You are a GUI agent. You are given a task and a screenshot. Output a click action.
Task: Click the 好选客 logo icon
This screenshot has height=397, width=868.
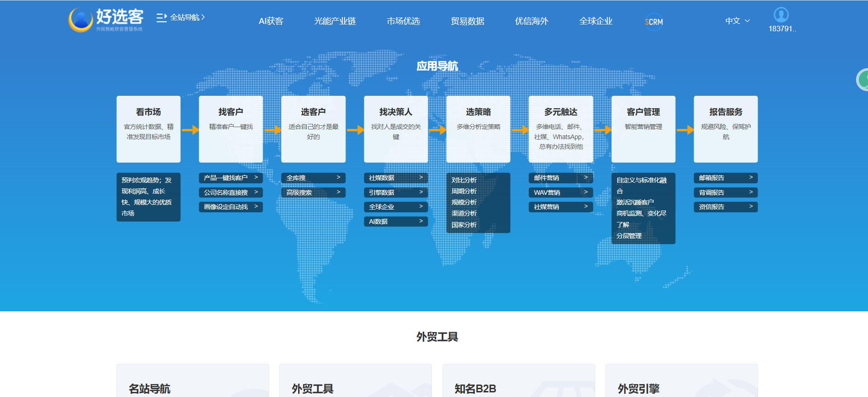[81, 20]
